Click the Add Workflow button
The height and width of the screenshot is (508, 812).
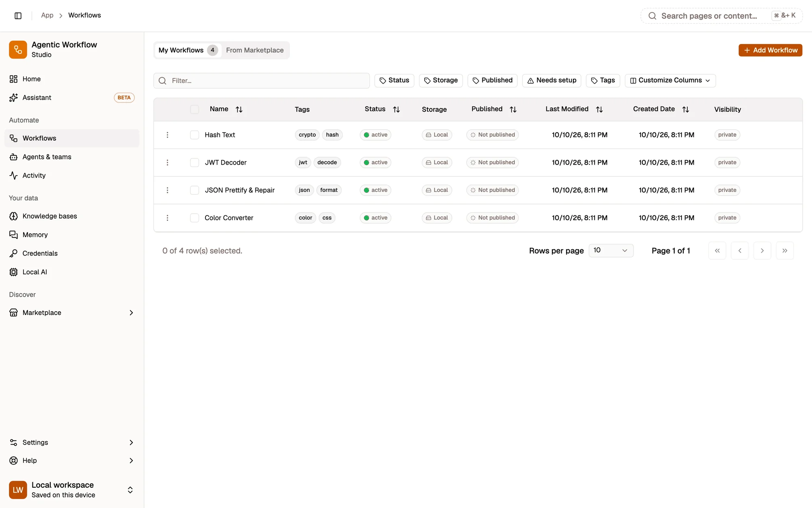pos(770,50)
